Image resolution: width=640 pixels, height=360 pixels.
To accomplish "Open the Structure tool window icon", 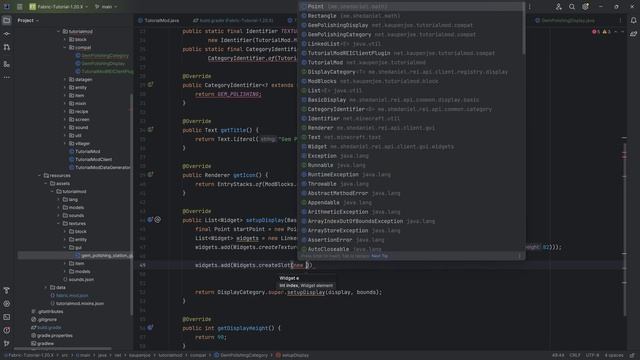I will click(x=7, y=64).
